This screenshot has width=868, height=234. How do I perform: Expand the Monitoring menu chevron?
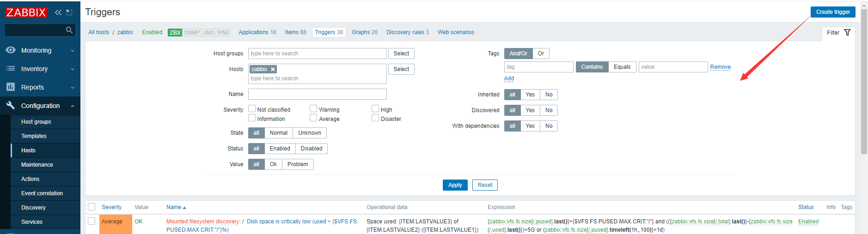click(x=73, y=51)
